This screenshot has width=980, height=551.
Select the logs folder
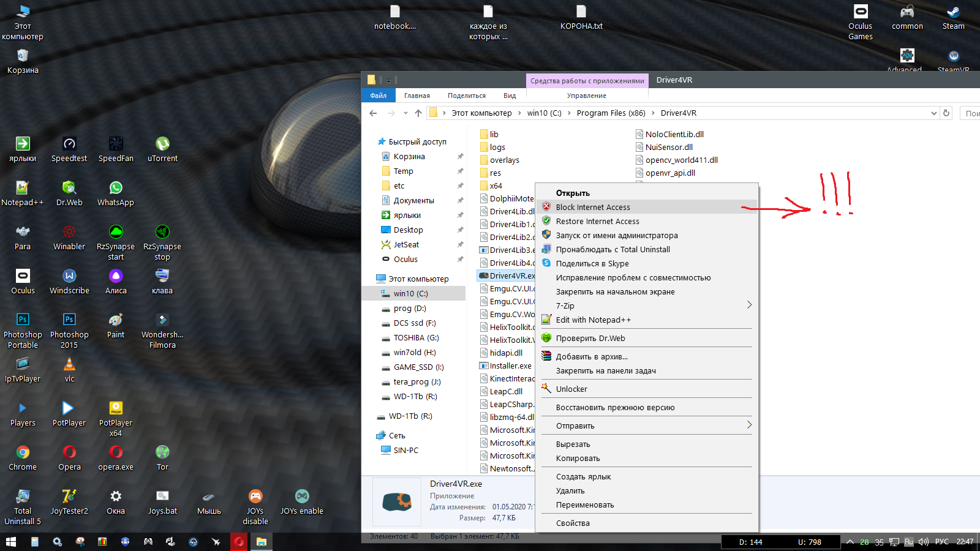(497, 147)
